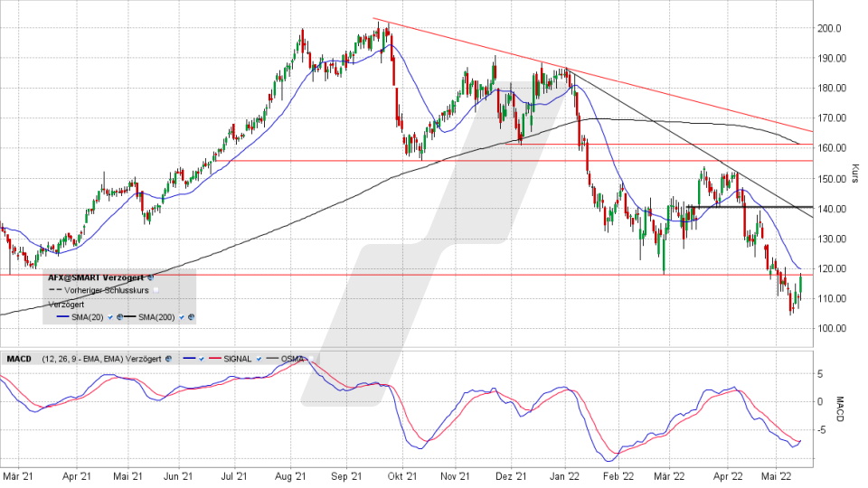868x488 pixels.
Task: Click the Jun '21 date axis label
Action: (178, 476)
